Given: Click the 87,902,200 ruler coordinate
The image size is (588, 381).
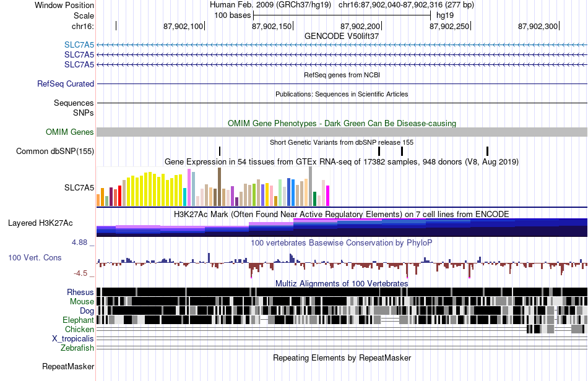Looking at the screenshot, I should tap(360, 26).
